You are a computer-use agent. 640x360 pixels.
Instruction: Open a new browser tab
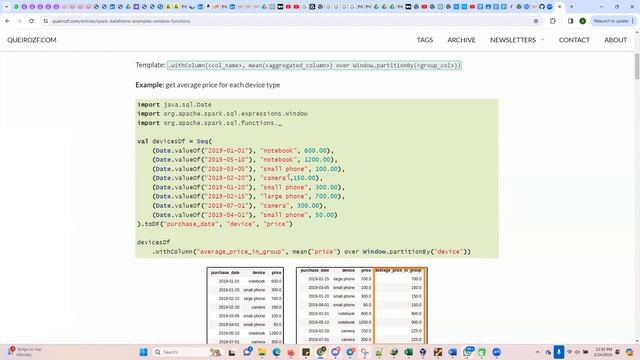tap(571, 7)
